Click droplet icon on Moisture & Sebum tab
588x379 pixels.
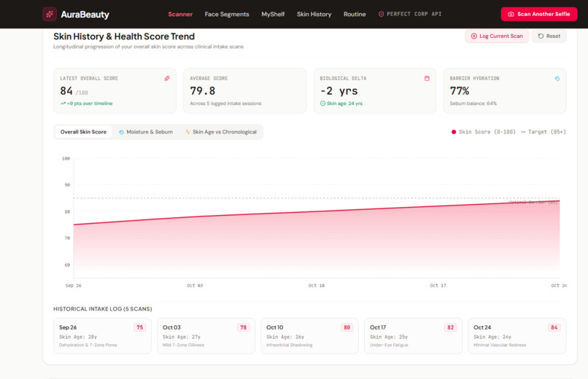click(x=121, y=132)
